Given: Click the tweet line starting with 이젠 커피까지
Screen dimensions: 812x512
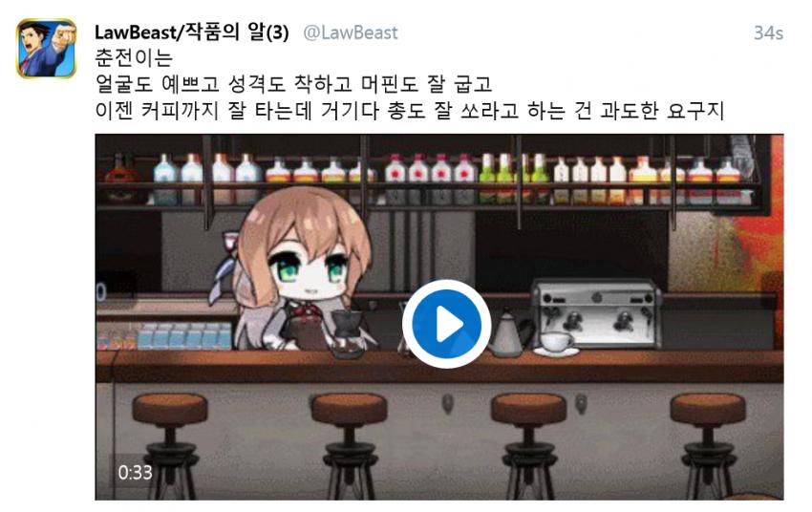Looking at the screenshot, I should point(409,110).
